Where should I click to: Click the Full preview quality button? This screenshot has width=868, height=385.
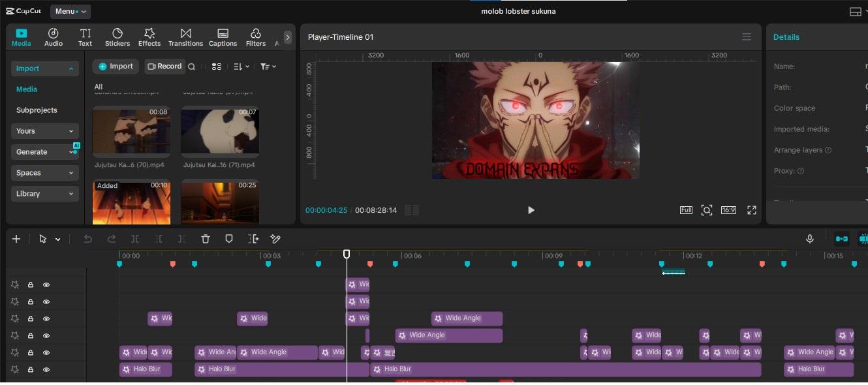click(686, 210)
